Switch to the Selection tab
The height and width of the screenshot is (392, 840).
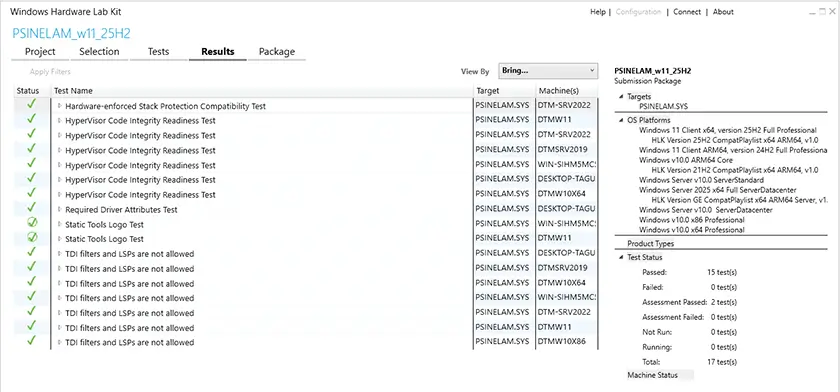[99, 52]
